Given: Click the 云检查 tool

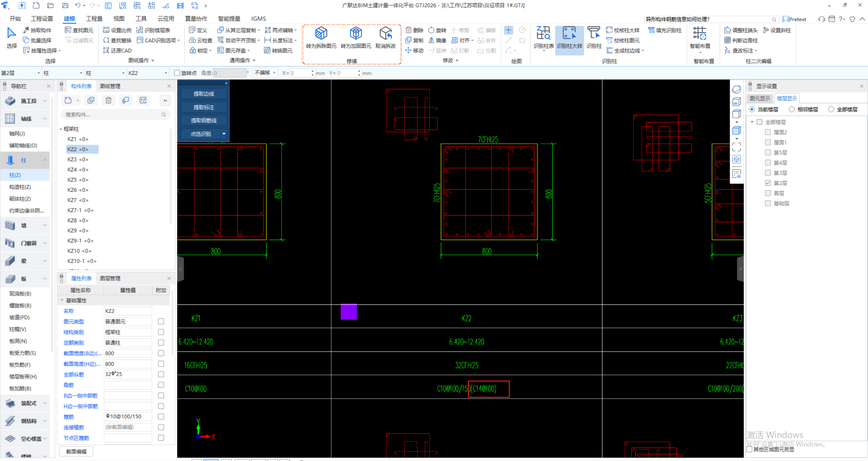Looking at the screenshot, I should pos(201,40).
